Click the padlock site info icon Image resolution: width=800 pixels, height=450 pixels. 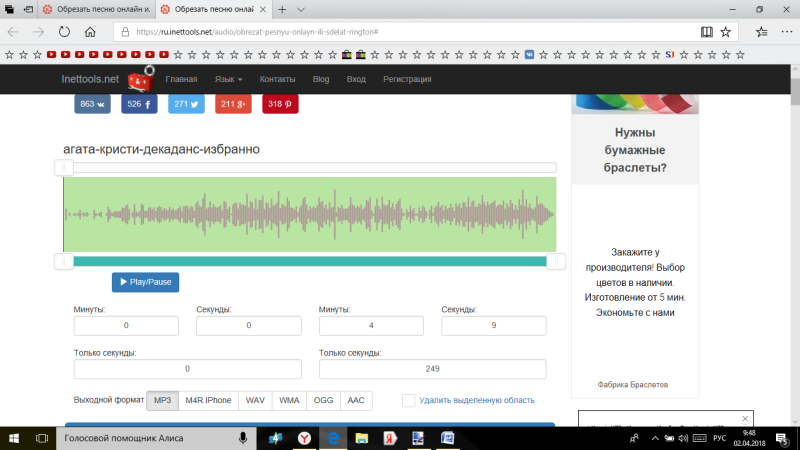tap(125, 32)
